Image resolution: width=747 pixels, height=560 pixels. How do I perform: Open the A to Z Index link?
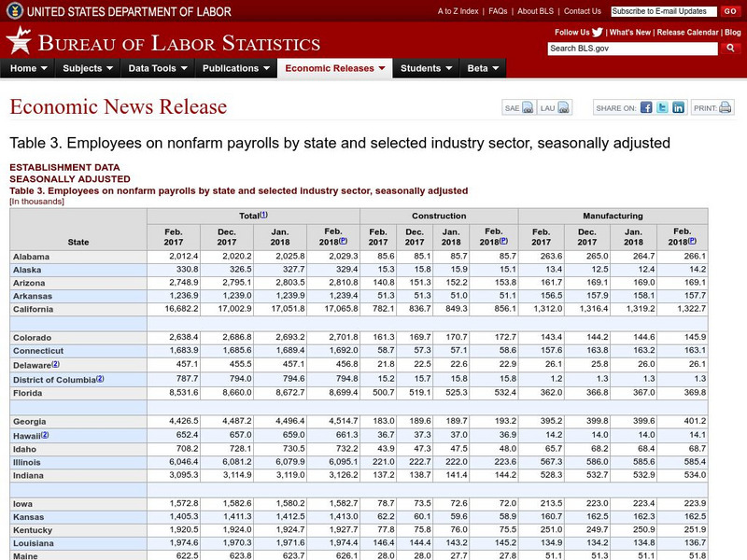[x=458, y=11]
